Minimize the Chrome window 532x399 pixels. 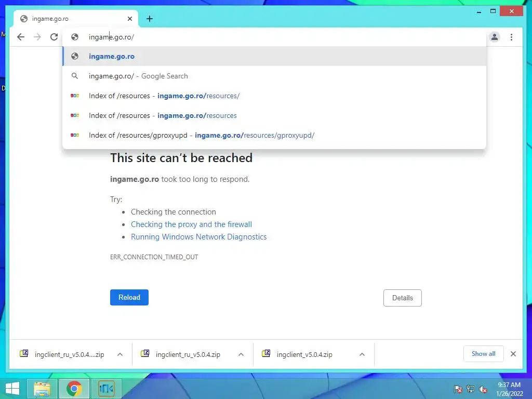coord(478,11)
